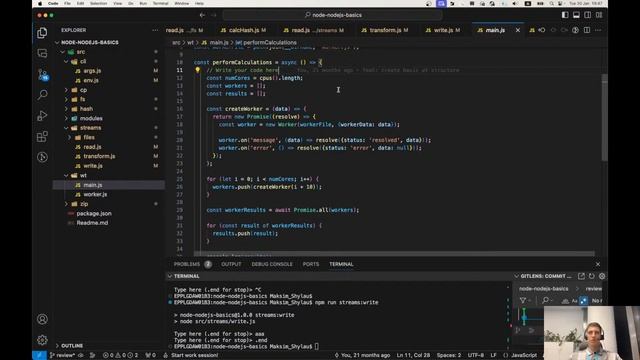This screenshot has width=640, height=360.
Task: Click the macOS volume icon
Action: (x=515, y=4)
